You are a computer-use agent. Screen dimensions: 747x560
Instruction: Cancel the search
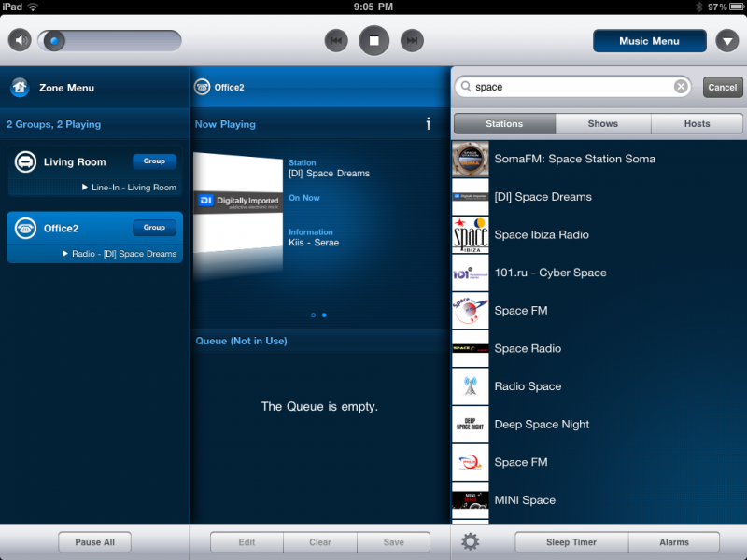click(x=722, y=87)
